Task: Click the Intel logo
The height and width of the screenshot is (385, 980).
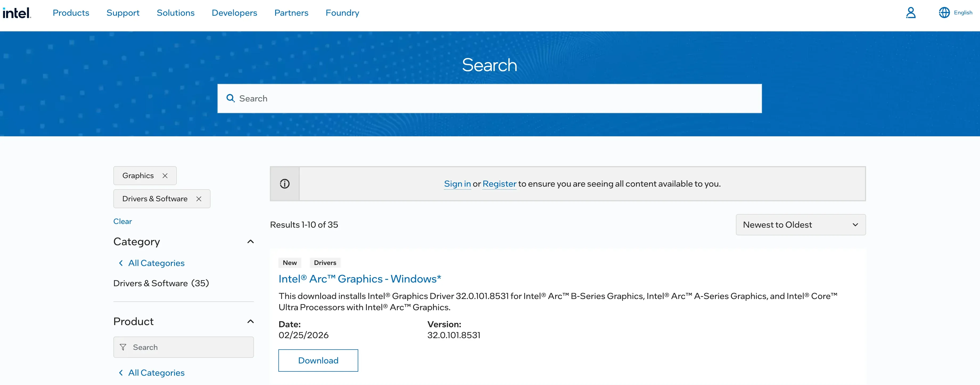Action: (17, 13)
